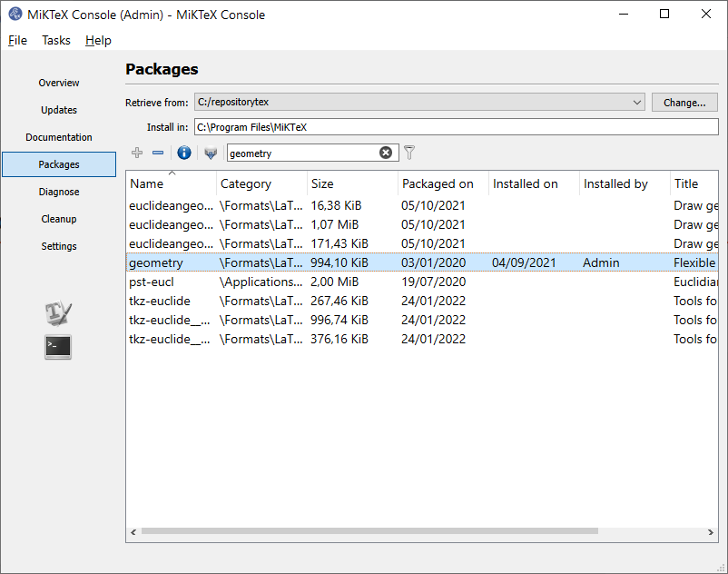Open the Settings page
728x574 pixels.
coord(59,246)
